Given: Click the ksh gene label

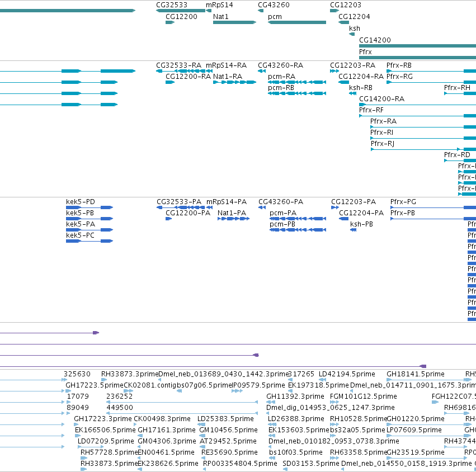Looking at the screenshot, I should click(355, 28).
